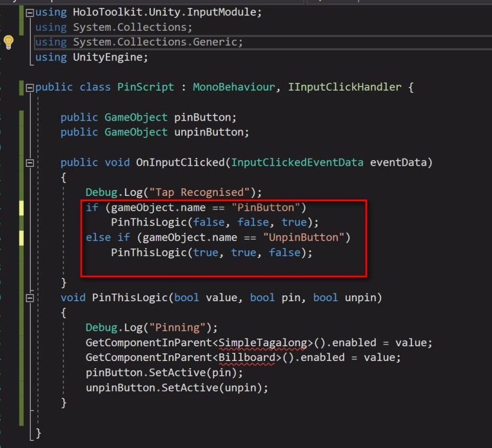The width and height of the screenshot is (492, 448).
Task: Click the 'OnInputClicked' method name
Action: (x=181, y=163)
